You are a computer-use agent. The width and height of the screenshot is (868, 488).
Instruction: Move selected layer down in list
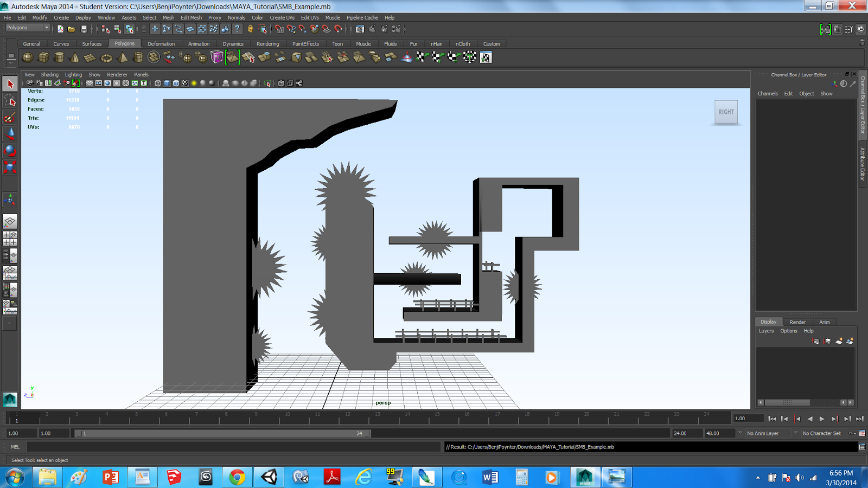click(827, 341)
